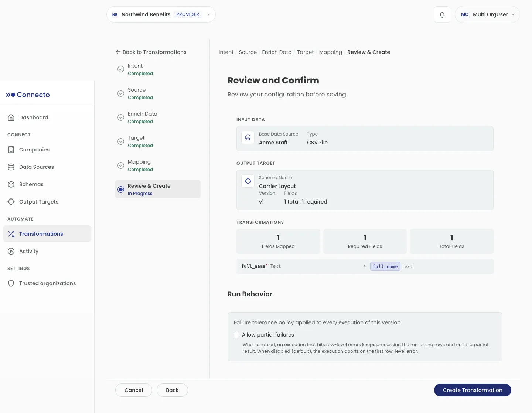Click the Enrich Data breadcrumb
The image size is (532, 413).
(x=277, y=52)
